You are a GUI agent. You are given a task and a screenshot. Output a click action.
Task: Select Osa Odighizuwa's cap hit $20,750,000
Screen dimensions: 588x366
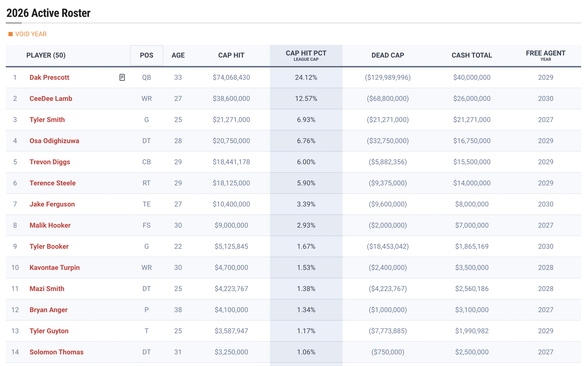(x=231, y=141)
